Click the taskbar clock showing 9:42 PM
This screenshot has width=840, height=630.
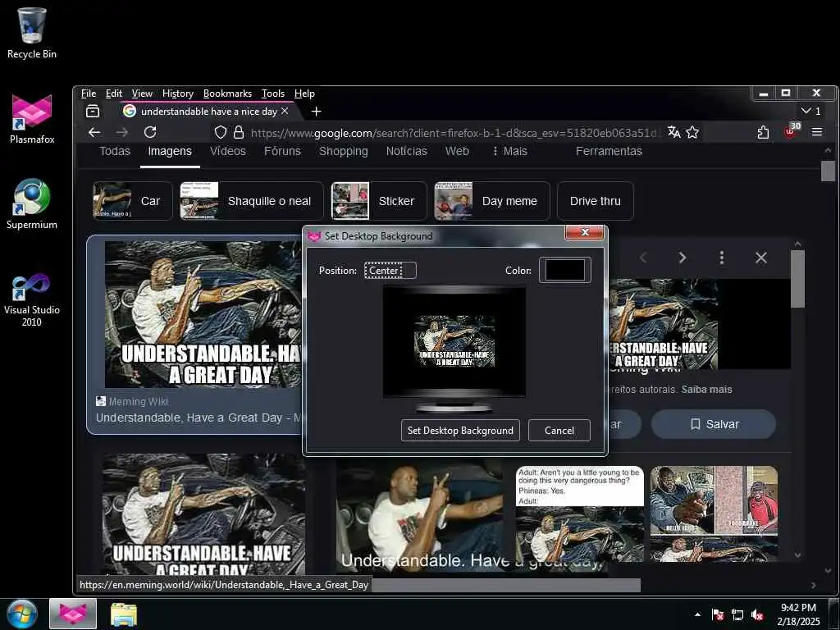click(x=798, y=614)
